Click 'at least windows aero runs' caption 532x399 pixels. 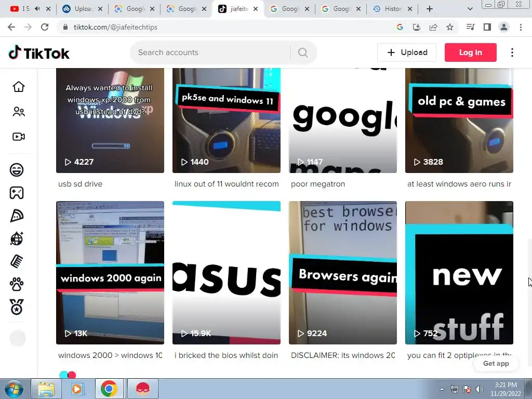pyautogui.click(x=459, y=184)
